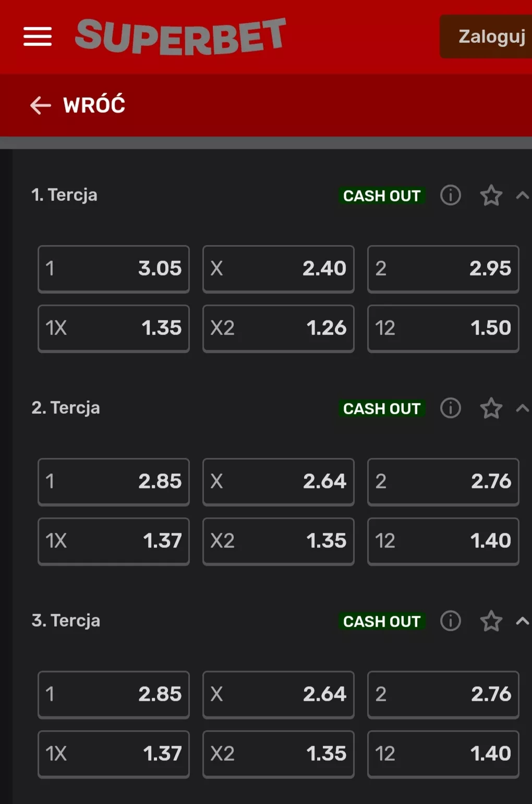
Task: Click the CASH OUT badge on 3. Tercja
Action: click(381, 621)
